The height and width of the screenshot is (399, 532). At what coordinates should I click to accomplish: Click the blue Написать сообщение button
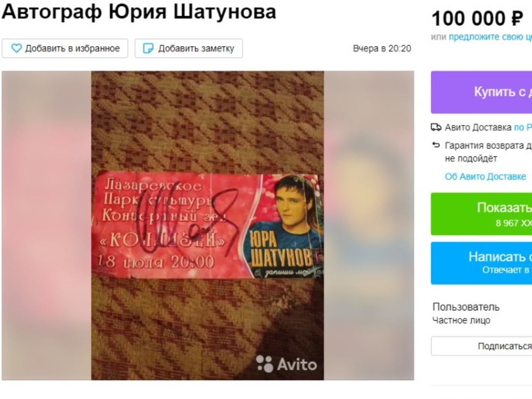[481, 263]
